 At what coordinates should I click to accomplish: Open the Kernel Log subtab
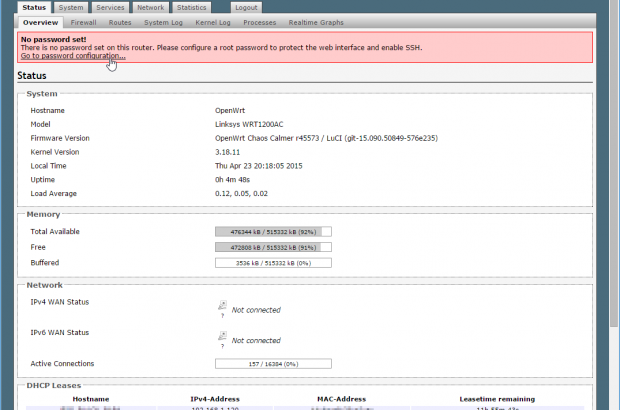point(214,21)
